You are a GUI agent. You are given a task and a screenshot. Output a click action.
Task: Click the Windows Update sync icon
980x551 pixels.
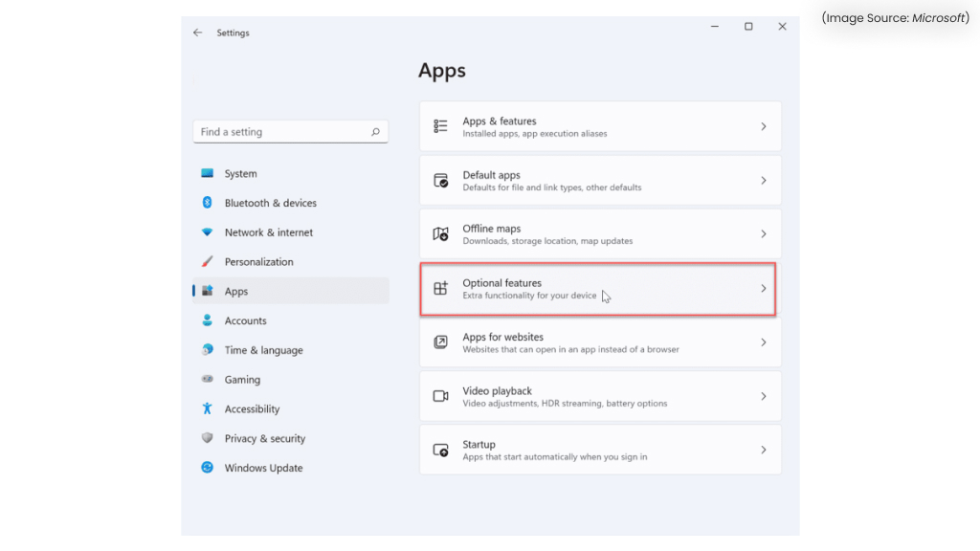[207, 468]
